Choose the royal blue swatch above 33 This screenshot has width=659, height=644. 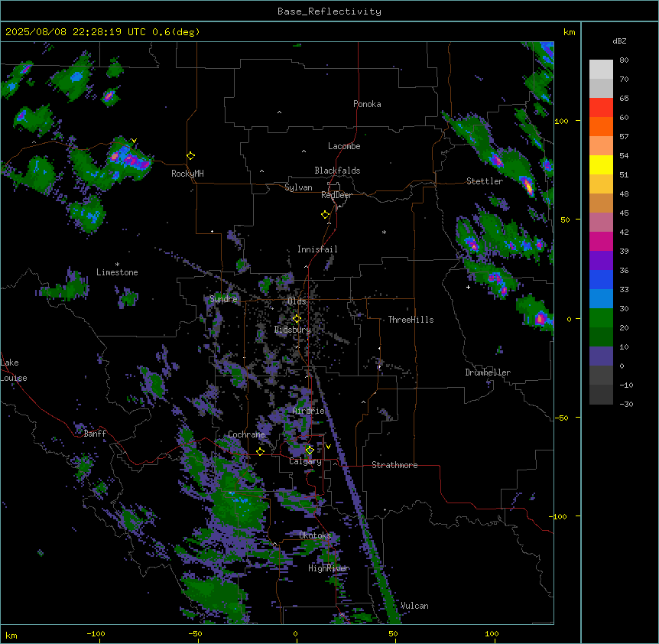tap(601, 279)
